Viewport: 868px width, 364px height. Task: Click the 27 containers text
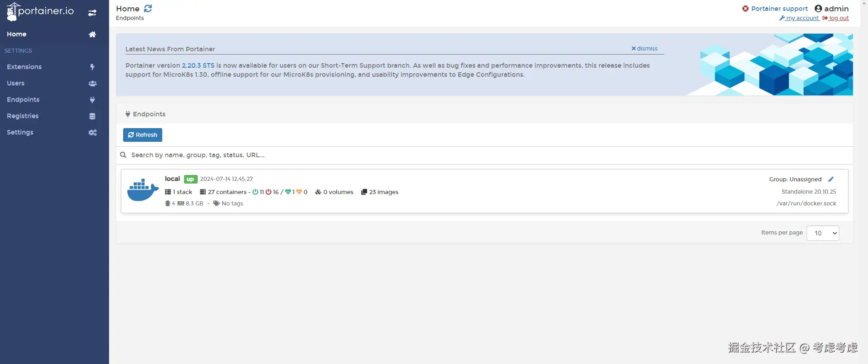point(227,192)
